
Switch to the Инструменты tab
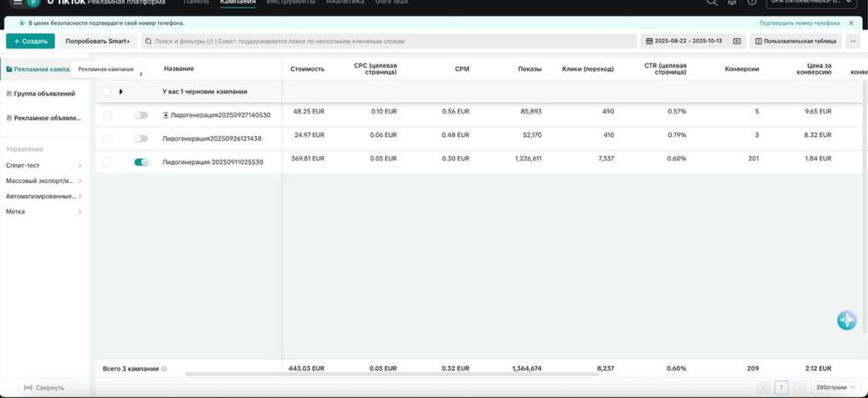click(x=291, y=3)
